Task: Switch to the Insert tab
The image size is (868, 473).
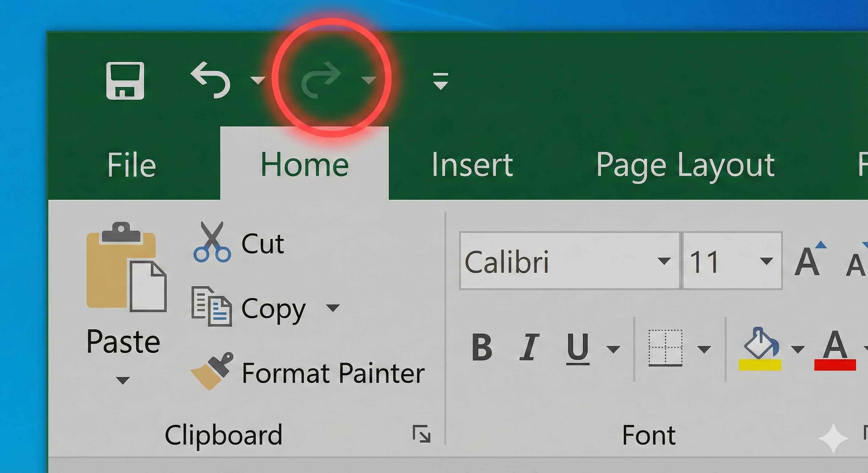Action: point(472,165)
